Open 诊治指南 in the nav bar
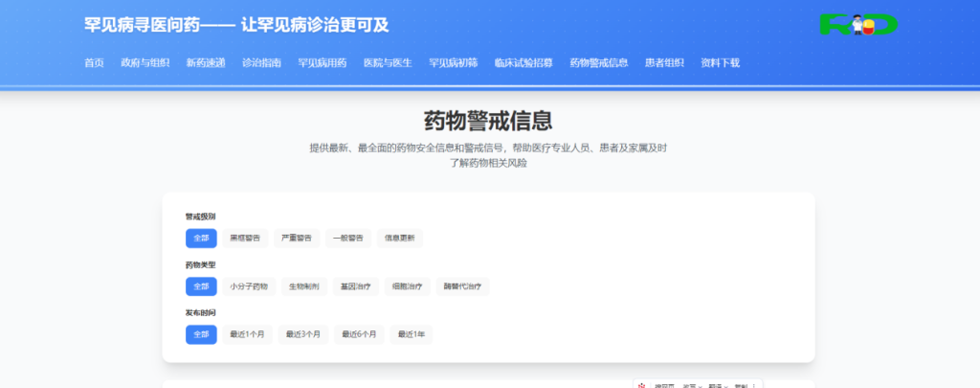This screenshot has height=388, width=980. [262, 62]
